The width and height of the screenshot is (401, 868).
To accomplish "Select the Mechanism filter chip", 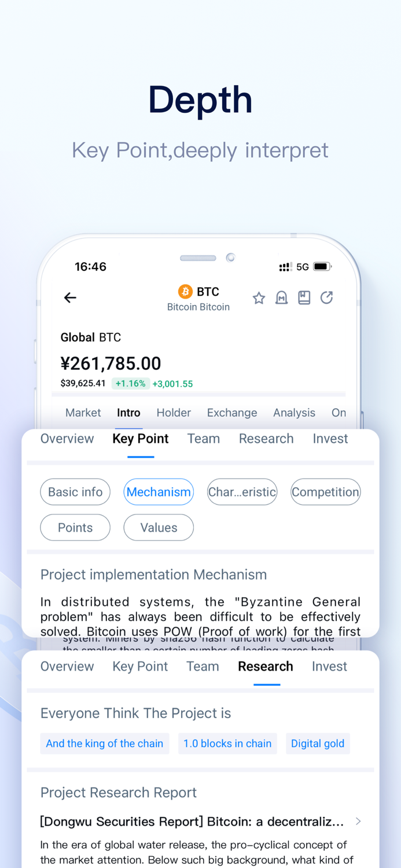I will coord(159,492).
